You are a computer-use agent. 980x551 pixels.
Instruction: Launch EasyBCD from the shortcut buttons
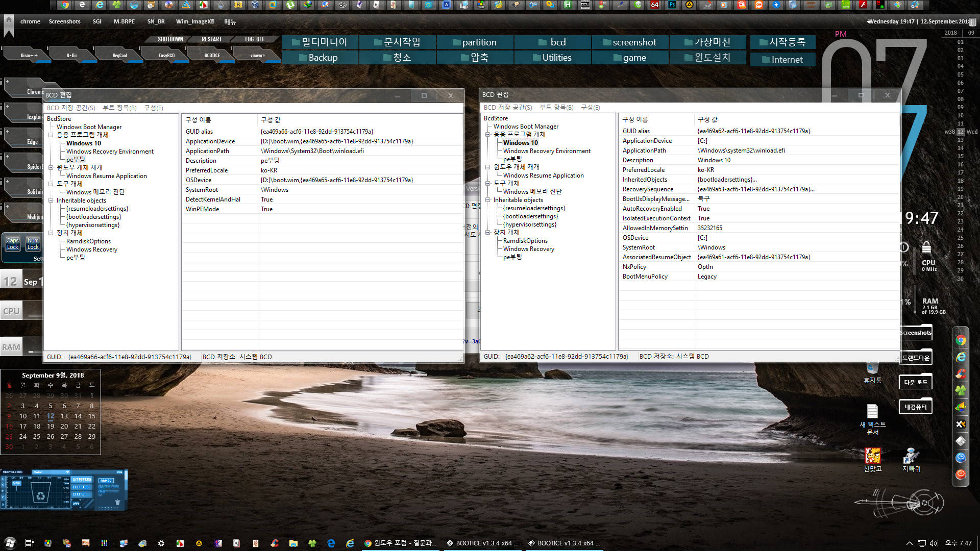tap(166, 55)
